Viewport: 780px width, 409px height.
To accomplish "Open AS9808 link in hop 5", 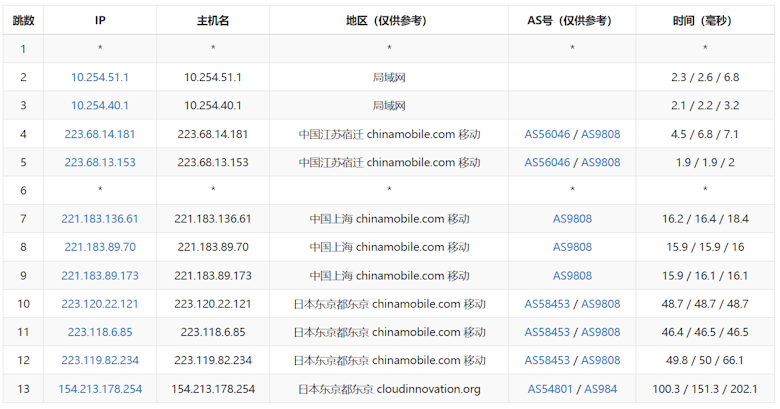I will tap(600, 162).
